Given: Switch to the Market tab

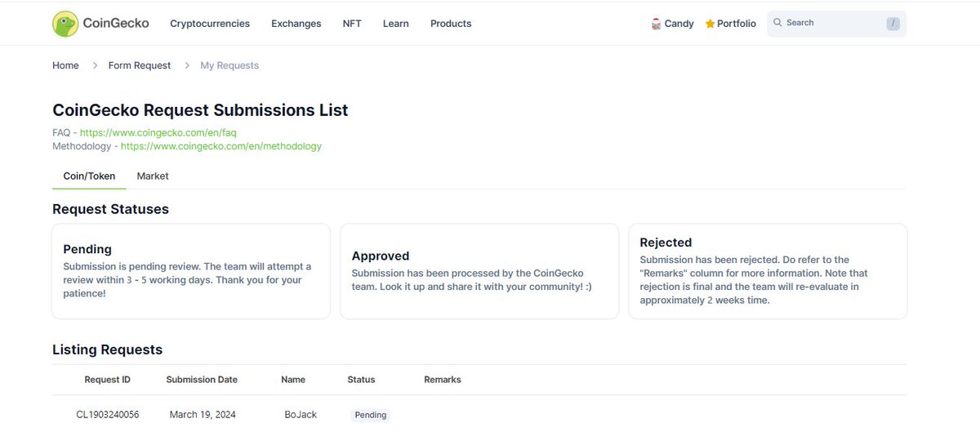Looking at the screenshot, I should [153, 176].
